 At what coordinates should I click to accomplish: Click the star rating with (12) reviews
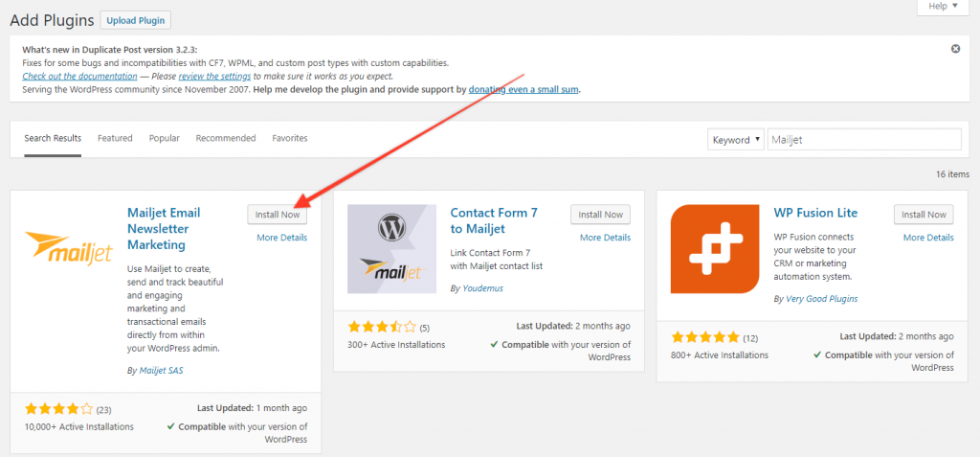pos(705,337)
